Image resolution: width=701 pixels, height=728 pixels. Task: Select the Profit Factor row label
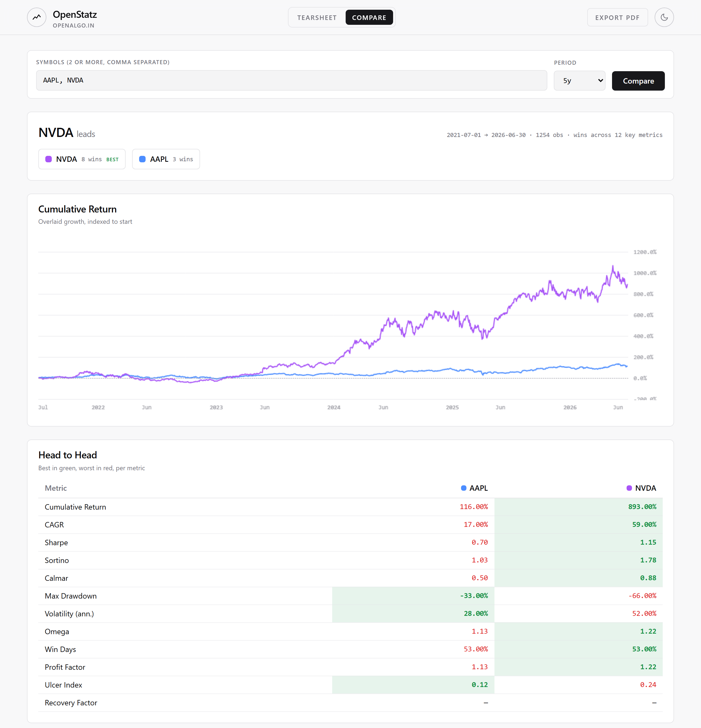coord(65,667)
